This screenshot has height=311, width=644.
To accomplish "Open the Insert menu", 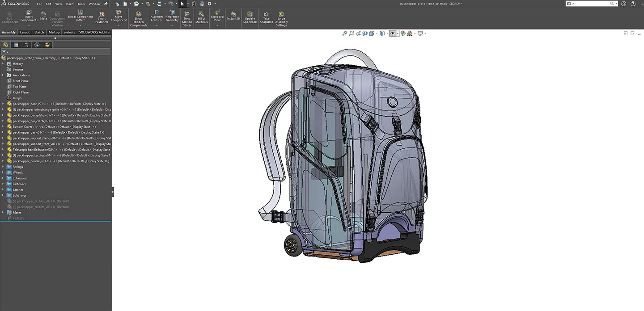I will tap(70, 4).
